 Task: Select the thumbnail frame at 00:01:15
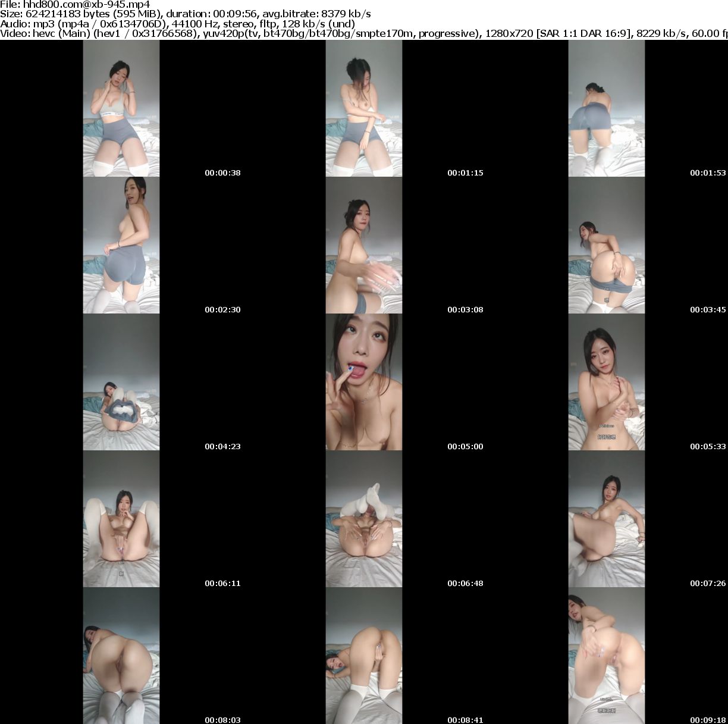pyautogui.click(x=364, y=108)
